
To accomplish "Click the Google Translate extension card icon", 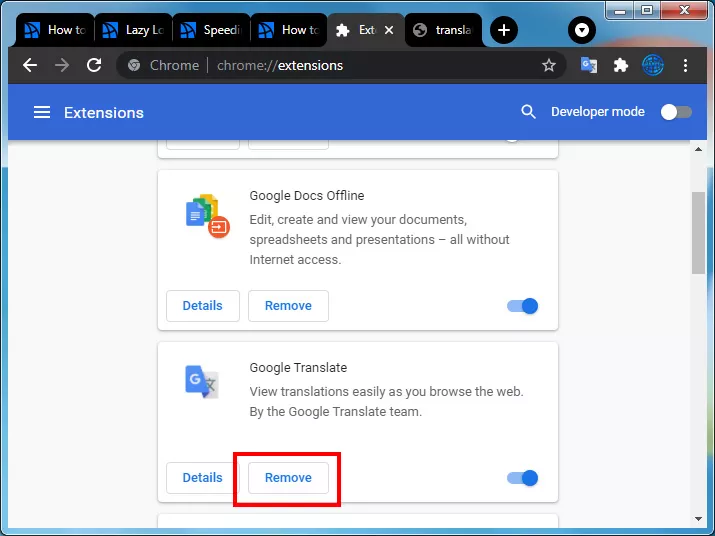I will click(202, 381).
